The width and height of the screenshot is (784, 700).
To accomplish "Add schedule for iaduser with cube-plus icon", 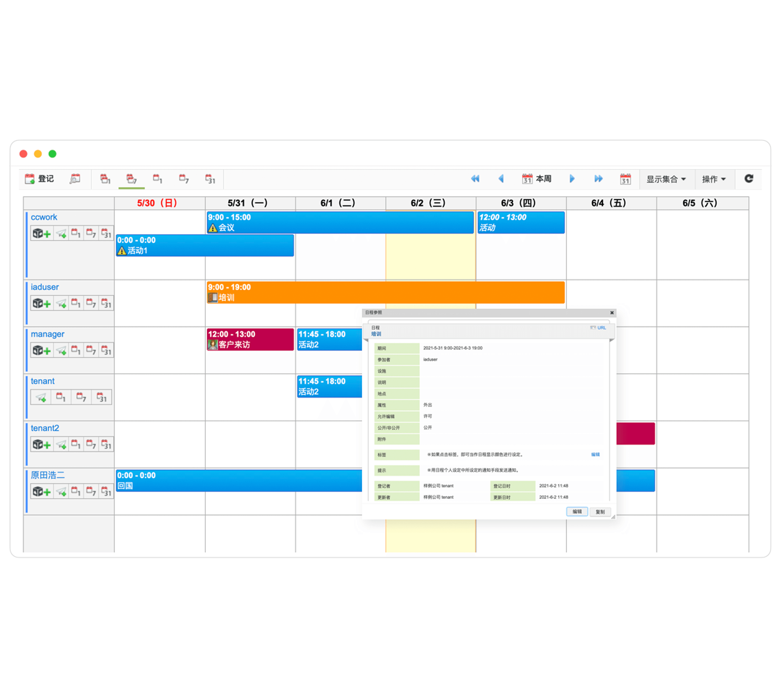I will [41, 303].
